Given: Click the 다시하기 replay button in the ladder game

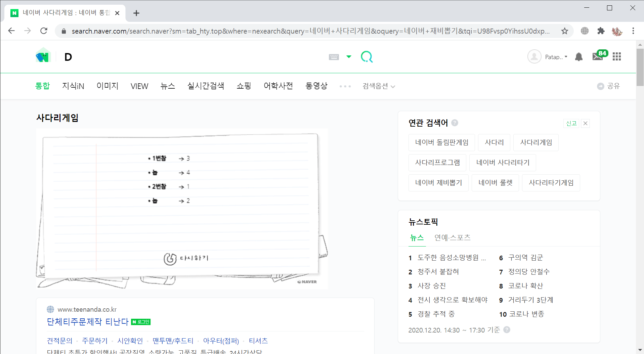Looking at the screenshot, I should pyautogui.click(x=186, y=258).
